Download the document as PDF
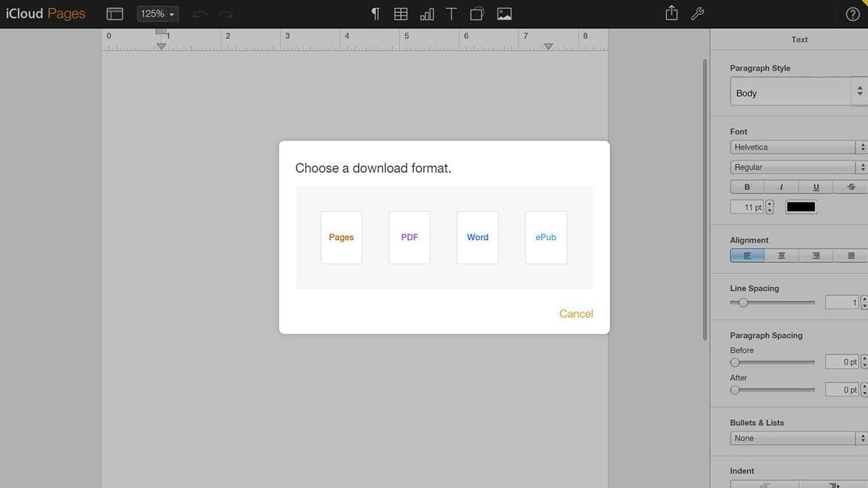The image size is (868, 488). click(409, 236)
